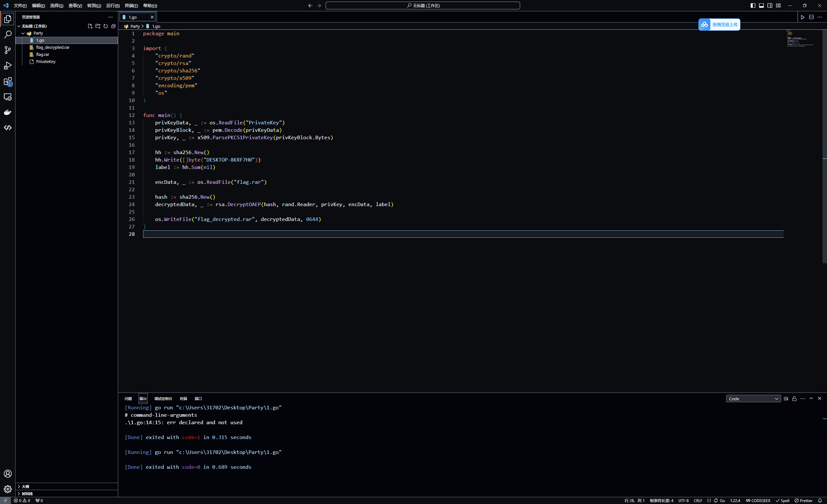The height and width of the screenshot is (504, 827).
Task: Open the Selection menu
Action: click(x=57, y=6)
